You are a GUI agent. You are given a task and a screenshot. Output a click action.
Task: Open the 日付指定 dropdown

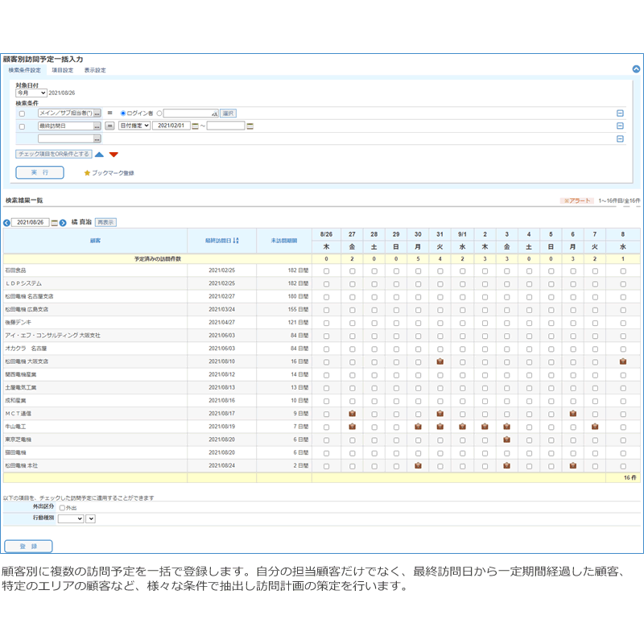tap(134, 126)
